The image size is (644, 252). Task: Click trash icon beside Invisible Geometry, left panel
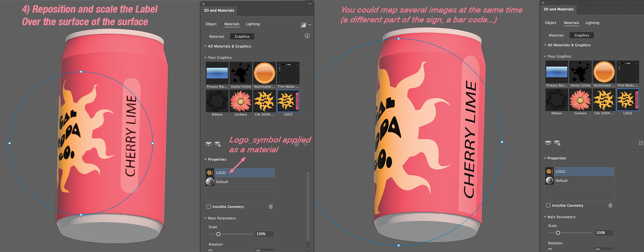271,207
